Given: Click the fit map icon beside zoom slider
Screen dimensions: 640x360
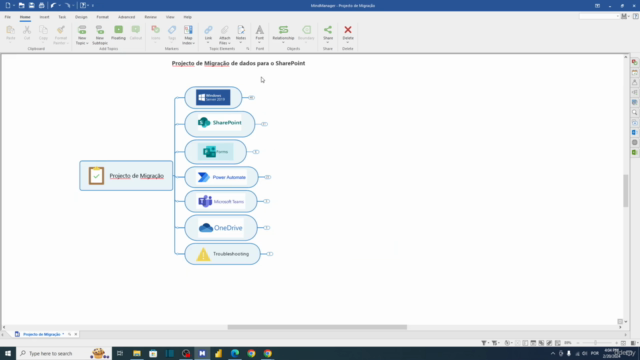Looking at the screenshot, I should [623, 343].
